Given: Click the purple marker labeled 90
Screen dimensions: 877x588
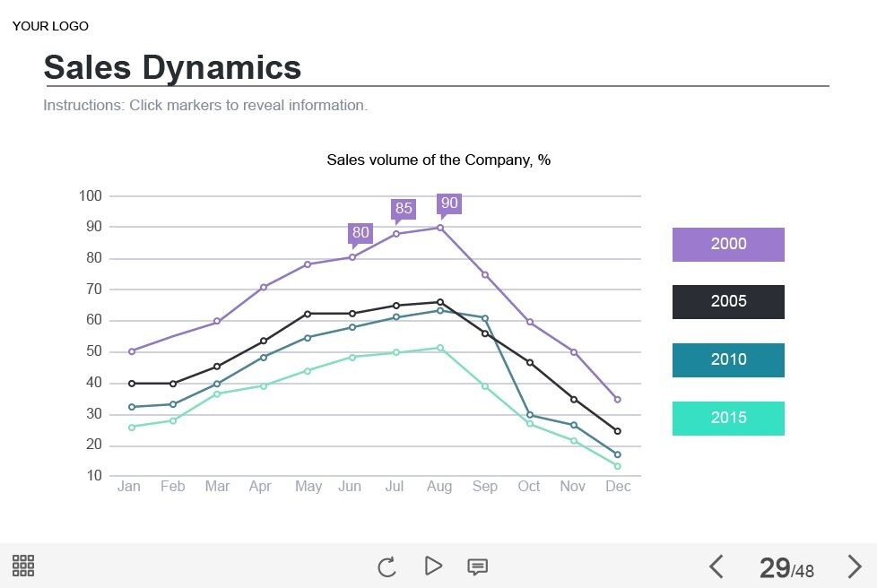Looking at the screenshot, I should coord(449,203).
